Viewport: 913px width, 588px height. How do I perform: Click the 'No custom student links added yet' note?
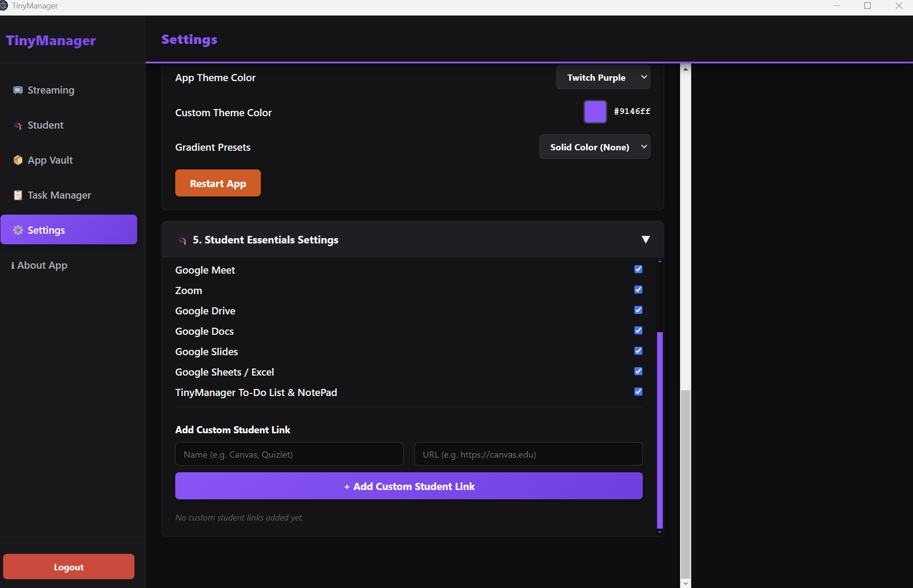[x=239, y=517]
